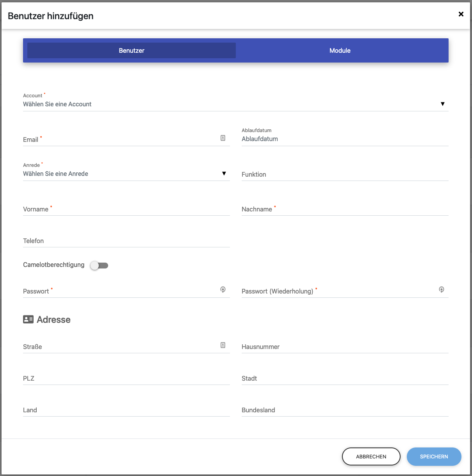Screen dimensions: 472x476
Task: Click the contact autofill icon in Email field
Action: point(223,138)
